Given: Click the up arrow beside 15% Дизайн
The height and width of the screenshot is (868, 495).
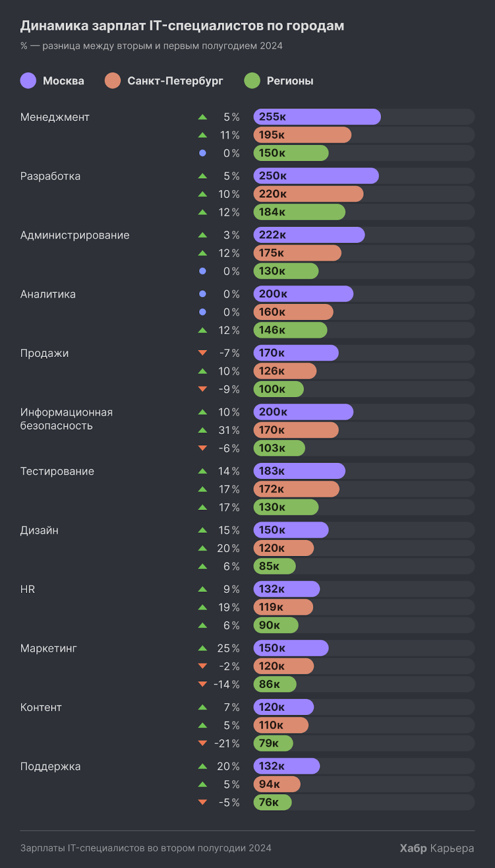Looking at the screenshot, I should point(202,530).
